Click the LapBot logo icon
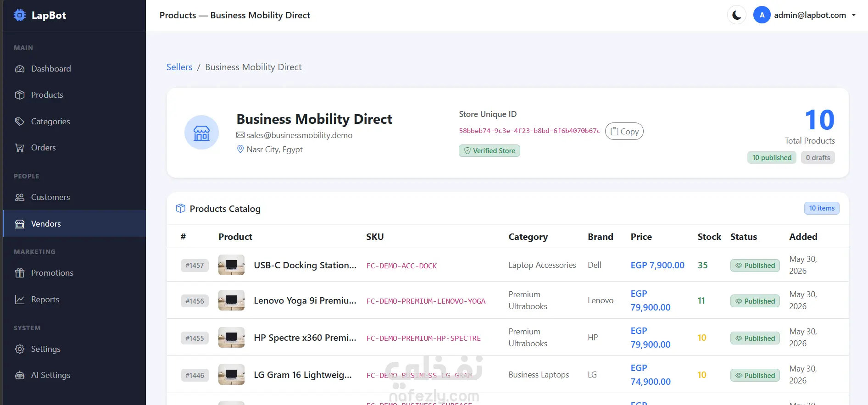The image size is (868, 405). coord(20,15)
